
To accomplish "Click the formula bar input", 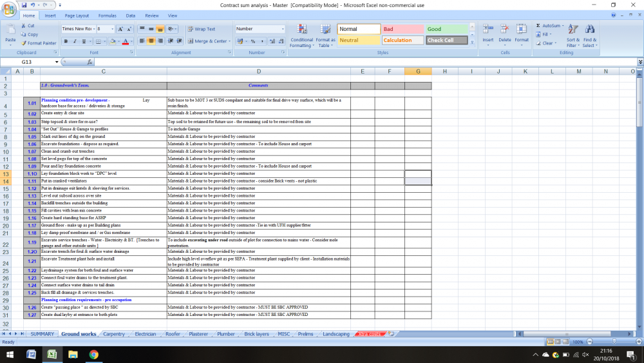I will (x=366, y=62).
